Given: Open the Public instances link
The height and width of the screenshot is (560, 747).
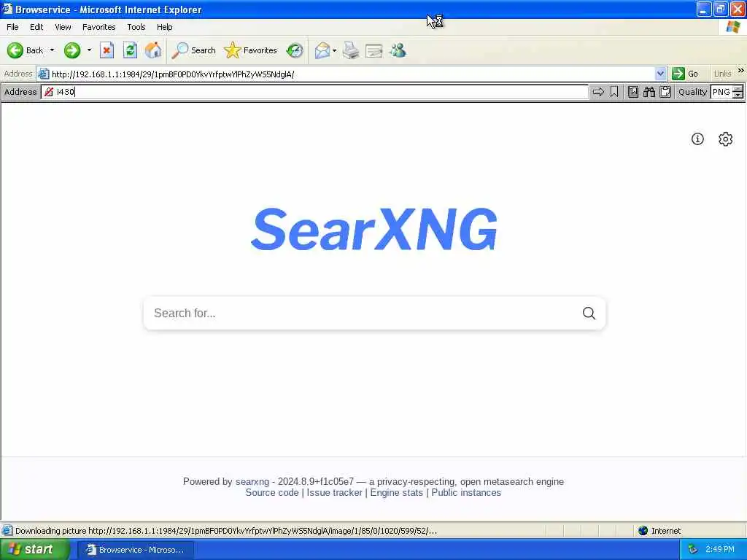Looking at the screenshot, I should (x=466, y=493).
